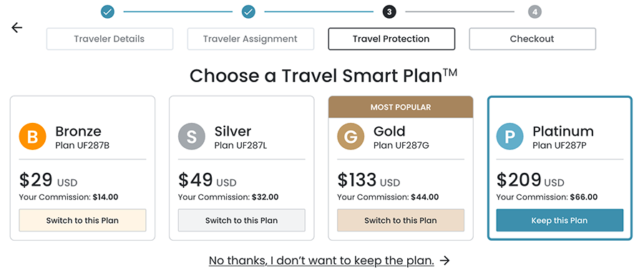Click the blue Platinum P badge icon
The image size is (644, 275).
click(x=509, y=136)
